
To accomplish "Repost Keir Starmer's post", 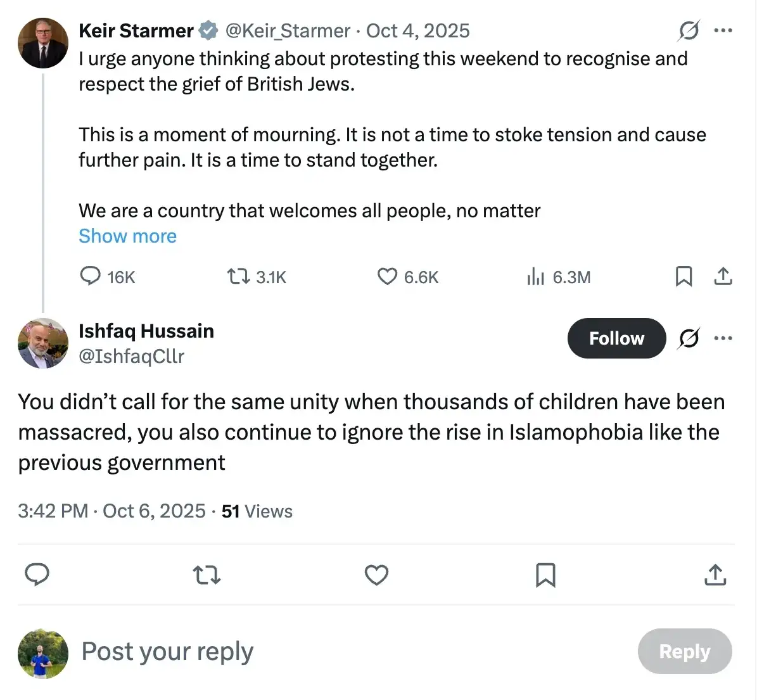I will pyautogui.click(x=238, y=276).
